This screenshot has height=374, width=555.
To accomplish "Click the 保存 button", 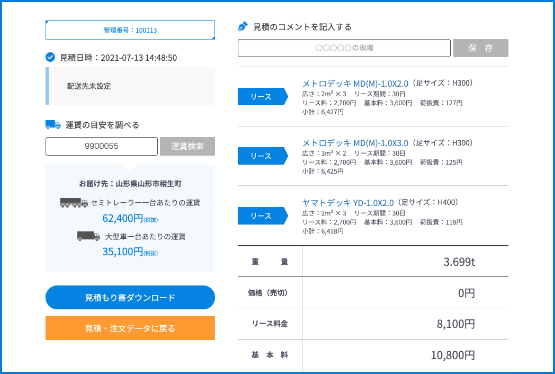I will tap(481, 48).
